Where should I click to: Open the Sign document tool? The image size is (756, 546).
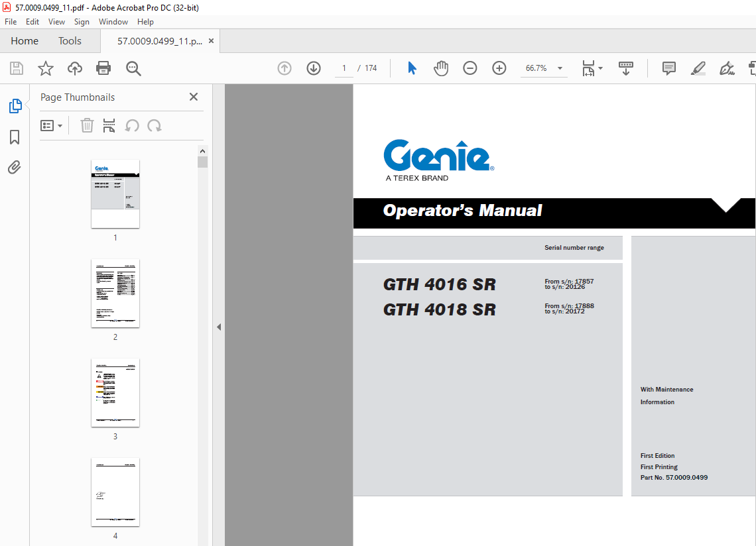click(x=727, y=68)
